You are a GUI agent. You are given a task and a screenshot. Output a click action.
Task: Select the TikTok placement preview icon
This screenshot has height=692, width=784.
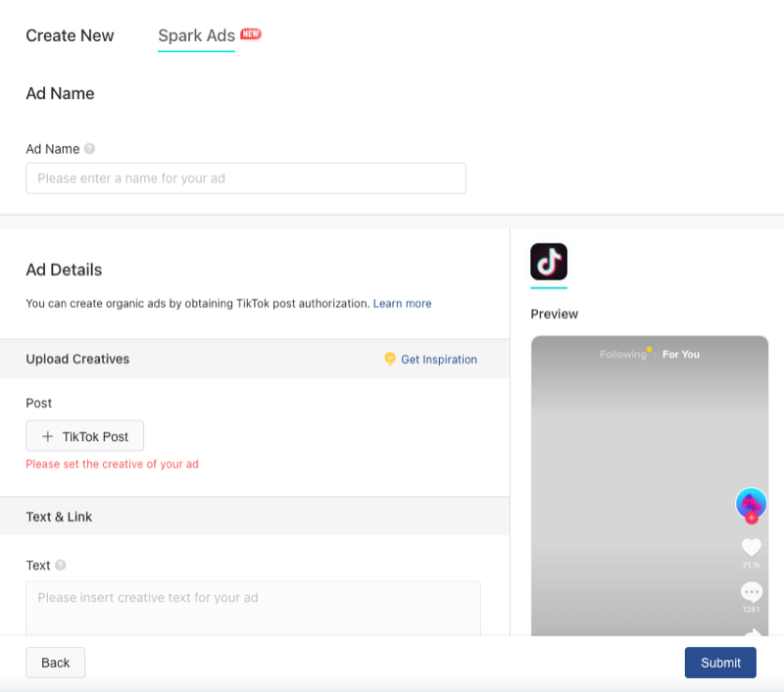(549, 262)
